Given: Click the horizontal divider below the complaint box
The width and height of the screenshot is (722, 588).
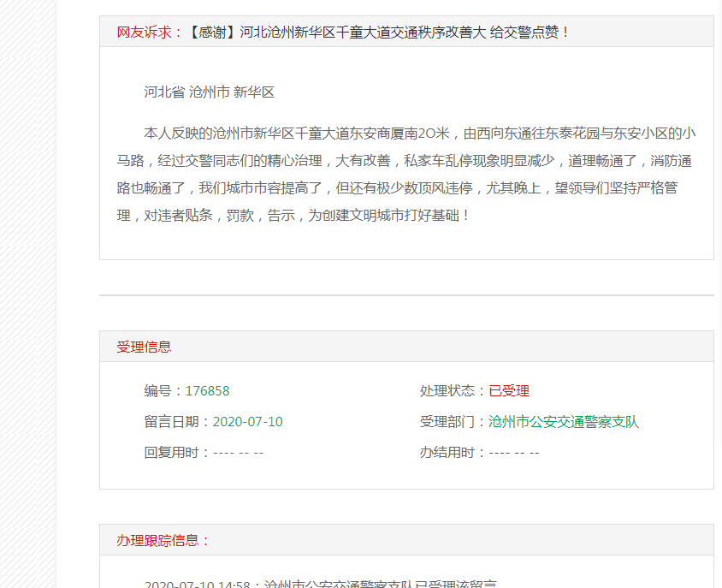Looking at the screenshot, I should tap(406, 295).
